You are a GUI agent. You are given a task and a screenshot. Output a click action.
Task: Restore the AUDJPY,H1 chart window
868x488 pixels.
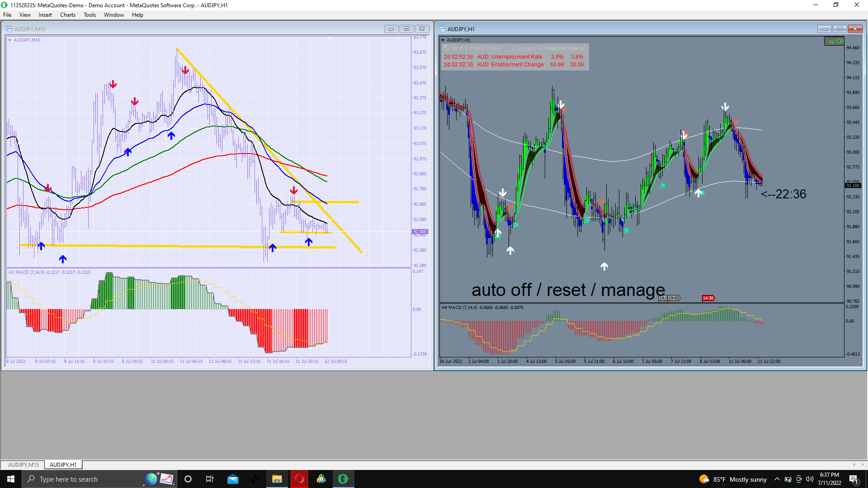click(840, 29)
